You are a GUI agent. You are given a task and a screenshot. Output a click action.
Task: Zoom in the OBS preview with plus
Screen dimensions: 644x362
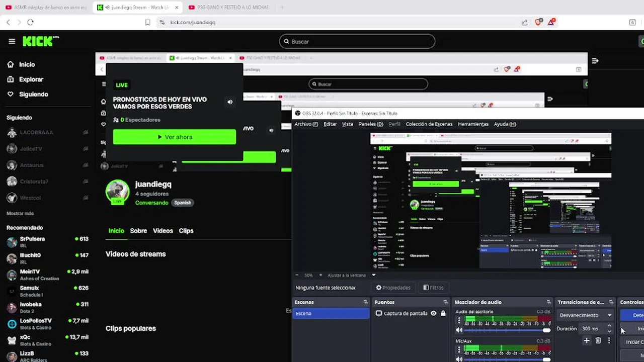coord(320,275)
